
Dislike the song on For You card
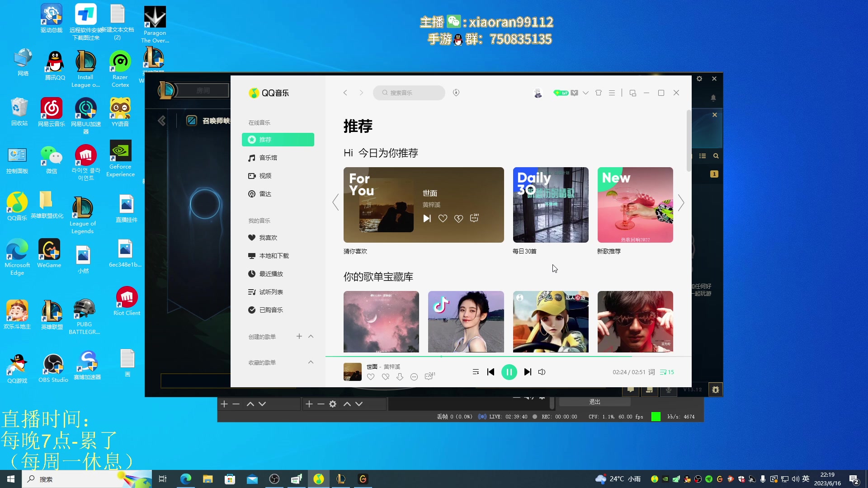click(x=458, y=218)
